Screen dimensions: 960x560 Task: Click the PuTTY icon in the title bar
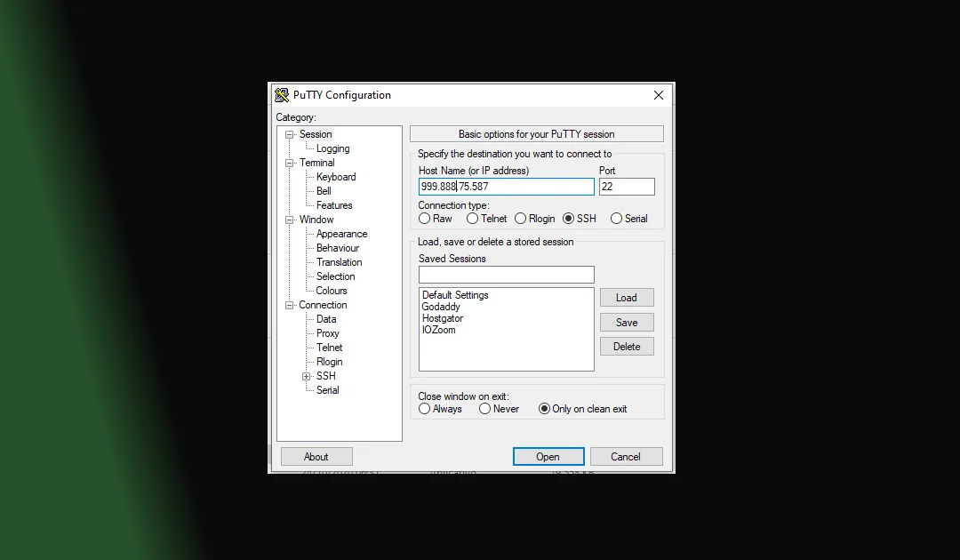[x=282, y=95]
